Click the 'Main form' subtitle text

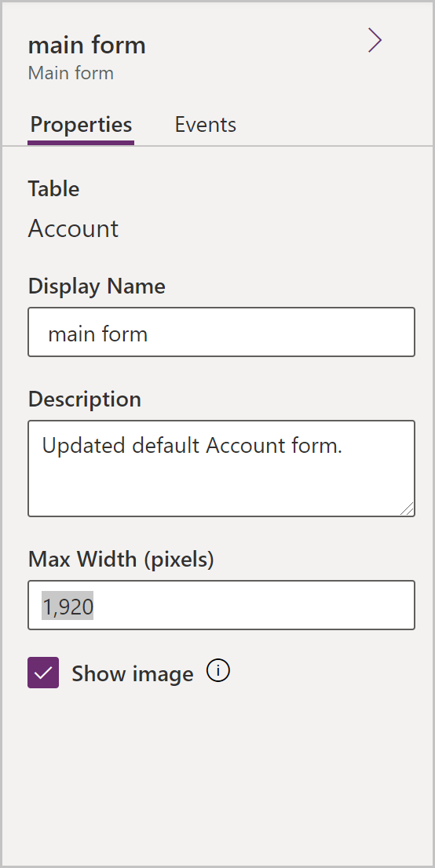(x=71, y=73)
